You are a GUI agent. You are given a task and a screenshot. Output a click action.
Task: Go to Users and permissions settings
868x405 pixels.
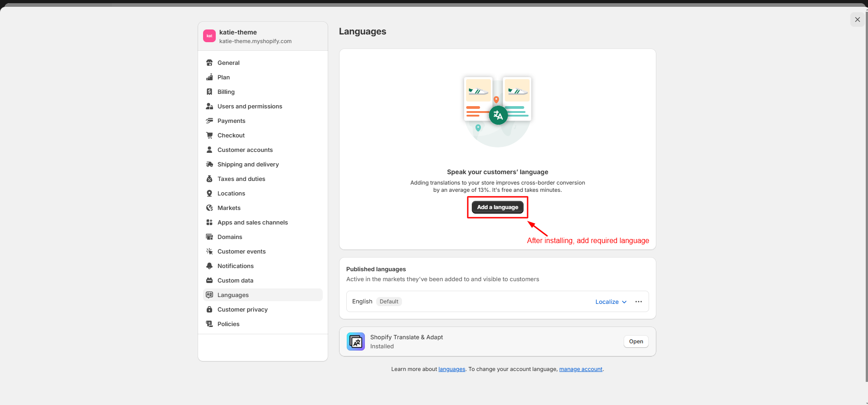[x=250, y=106]
